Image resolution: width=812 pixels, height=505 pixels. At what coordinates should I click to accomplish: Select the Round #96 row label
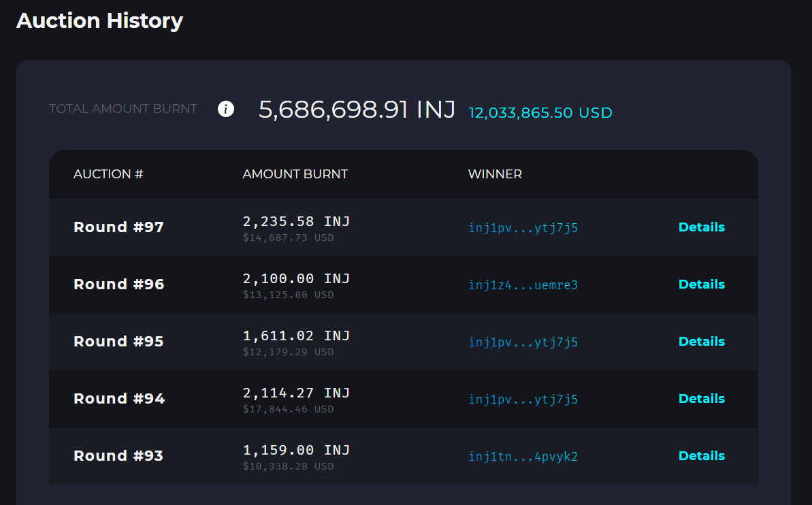118,284
